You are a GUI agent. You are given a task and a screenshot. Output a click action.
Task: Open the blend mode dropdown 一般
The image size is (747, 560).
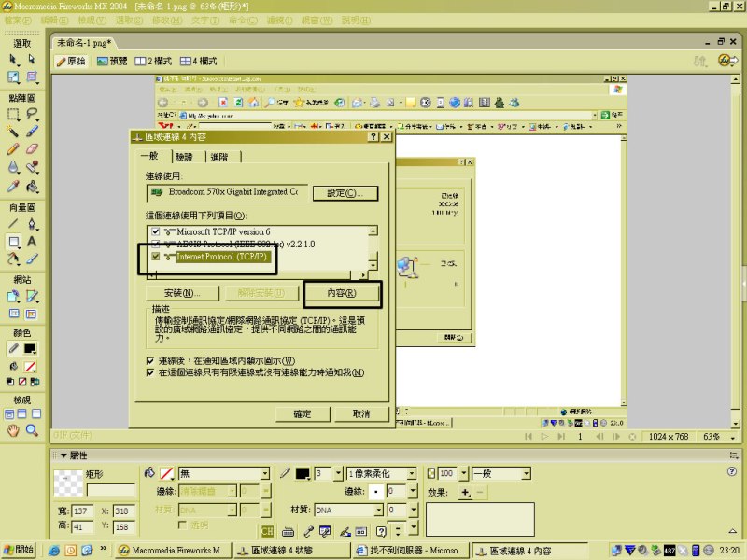[x=501, y=473]
